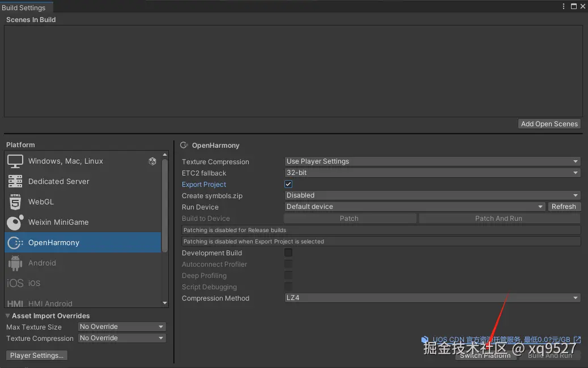Open Player Settings
This screenshot has height=368, width=588.
(37, 355)
